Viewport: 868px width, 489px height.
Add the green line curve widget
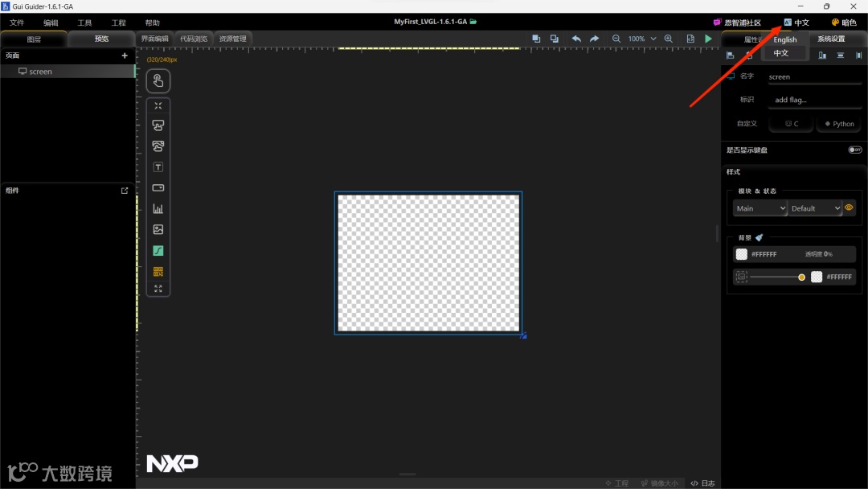click(158, 250)
